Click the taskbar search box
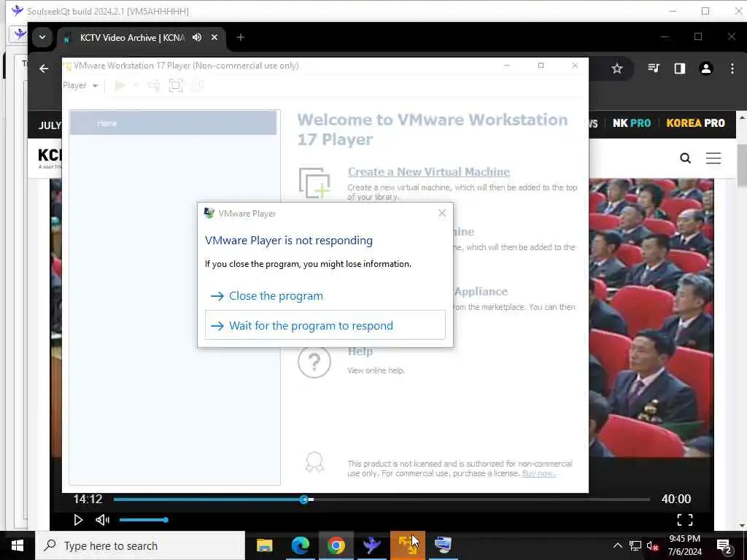This screenshot has height=560, width=747. pos(139,545)
